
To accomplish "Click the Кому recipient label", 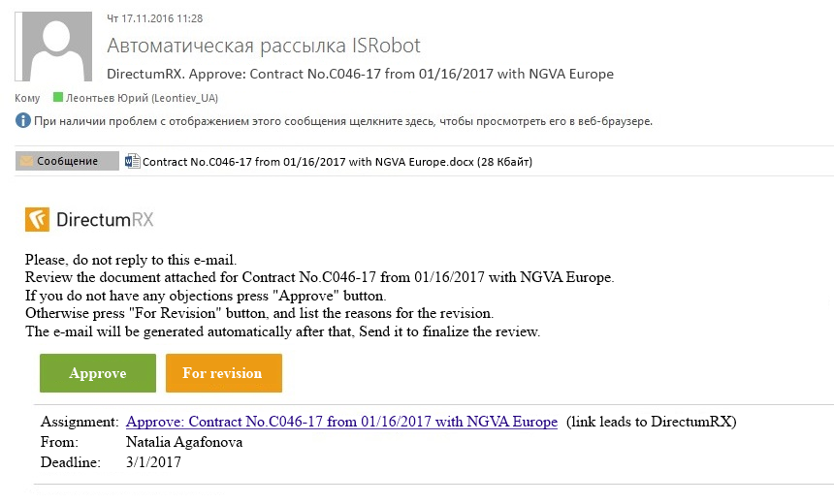I will 27,98.
